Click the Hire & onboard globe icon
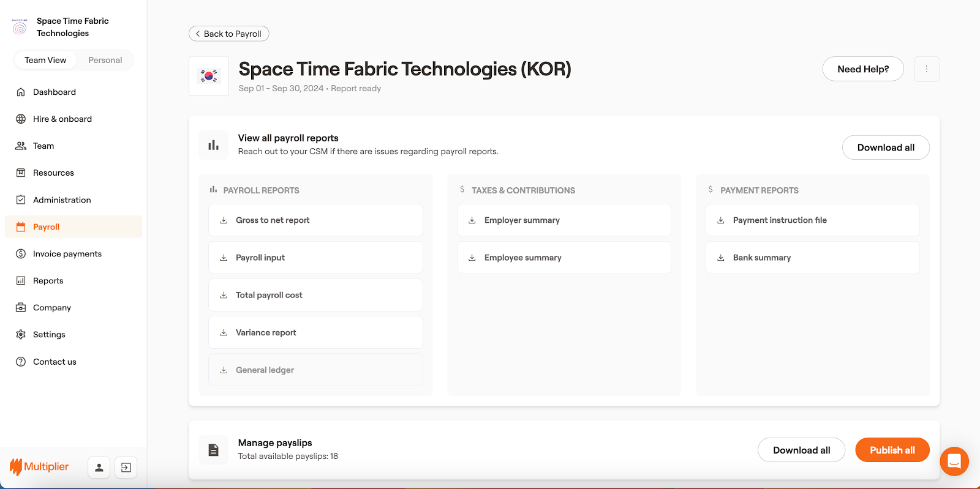The width and height of the screenshot is (980, 489). pos(21,119)
